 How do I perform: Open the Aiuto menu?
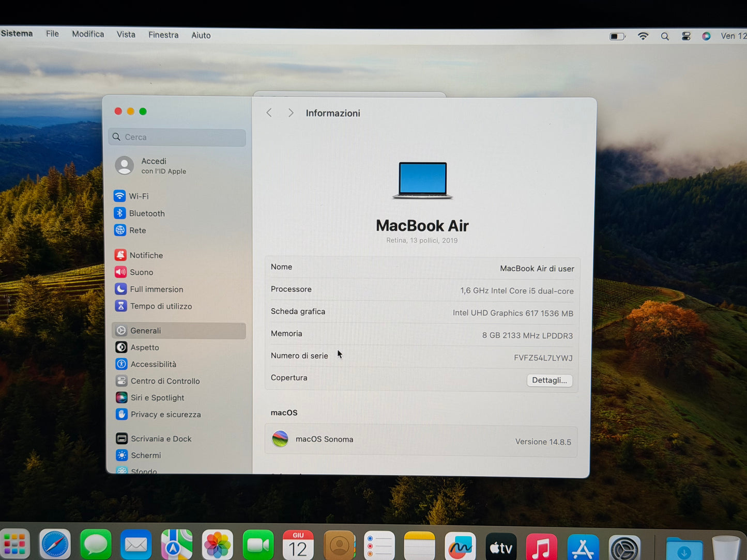[x=201, y=36]
